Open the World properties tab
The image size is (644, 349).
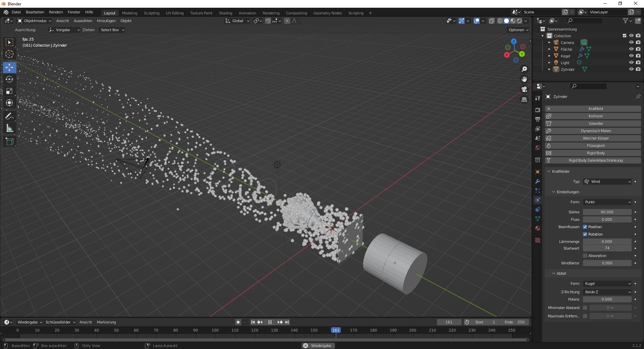coord(538,148)
